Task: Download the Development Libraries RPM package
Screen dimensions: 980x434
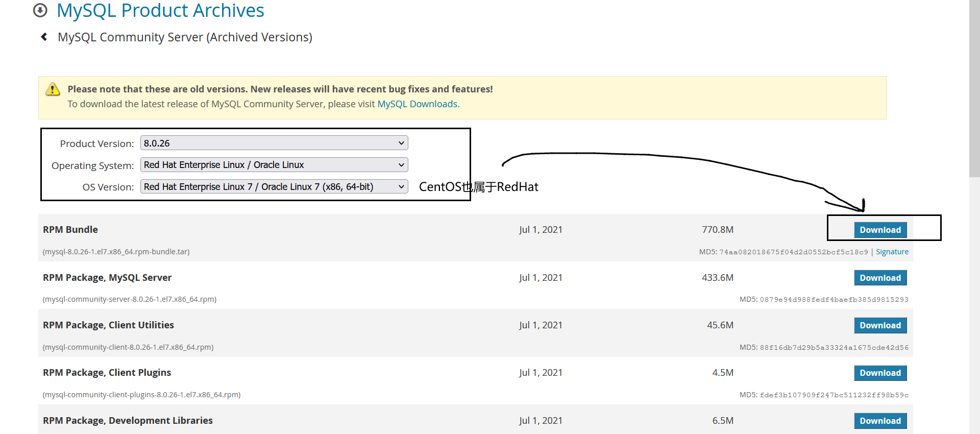Action: (x=880, y=421)
